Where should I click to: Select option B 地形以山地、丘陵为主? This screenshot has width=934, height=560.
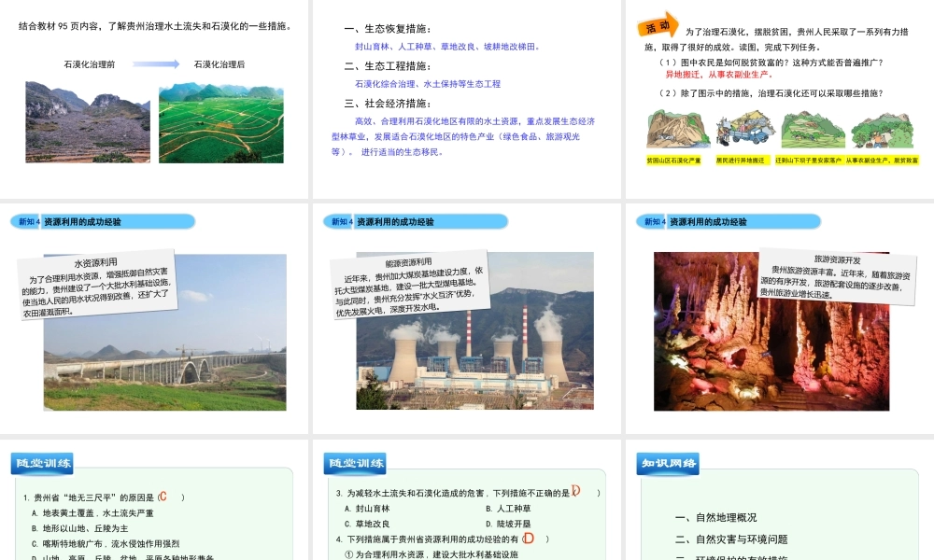79,528
